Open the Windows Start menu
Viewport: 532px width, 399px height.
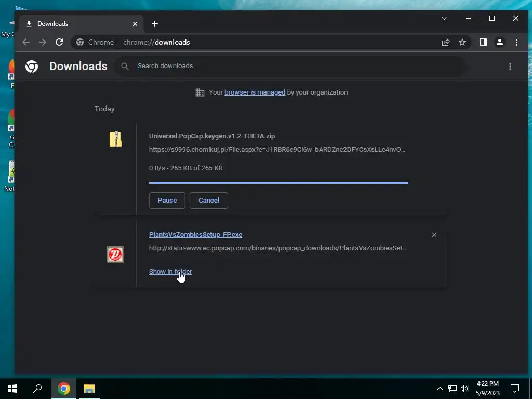[x=12, y=389]
